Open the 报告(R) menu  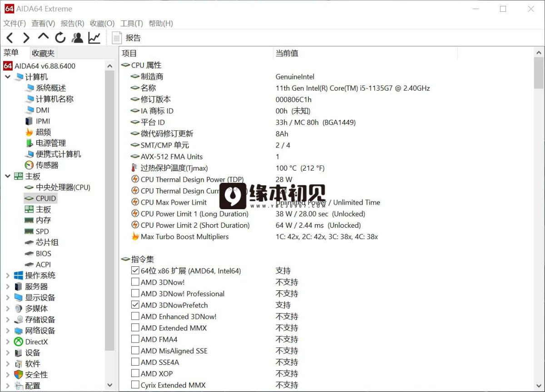[72, 23]
